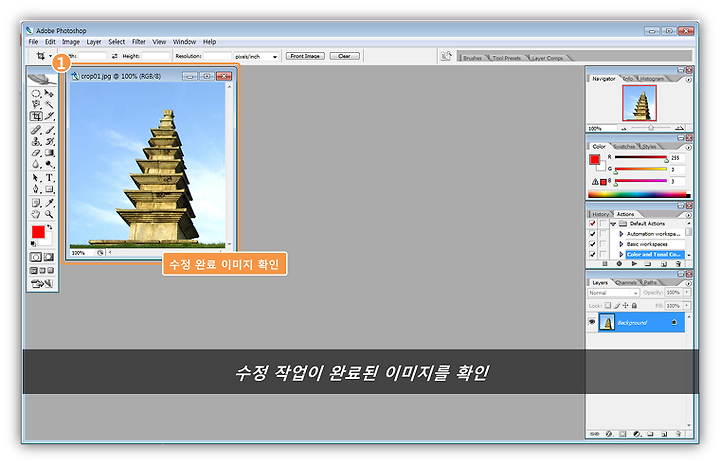Play the selected action
720x465 pixels.
[x=634, y=264]
